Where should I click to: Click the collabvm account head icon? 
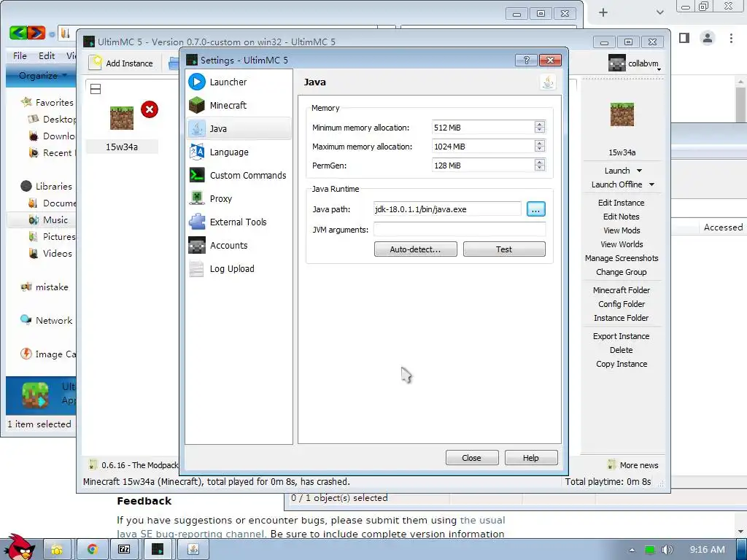pyautogui.click(x=617, y=63)
